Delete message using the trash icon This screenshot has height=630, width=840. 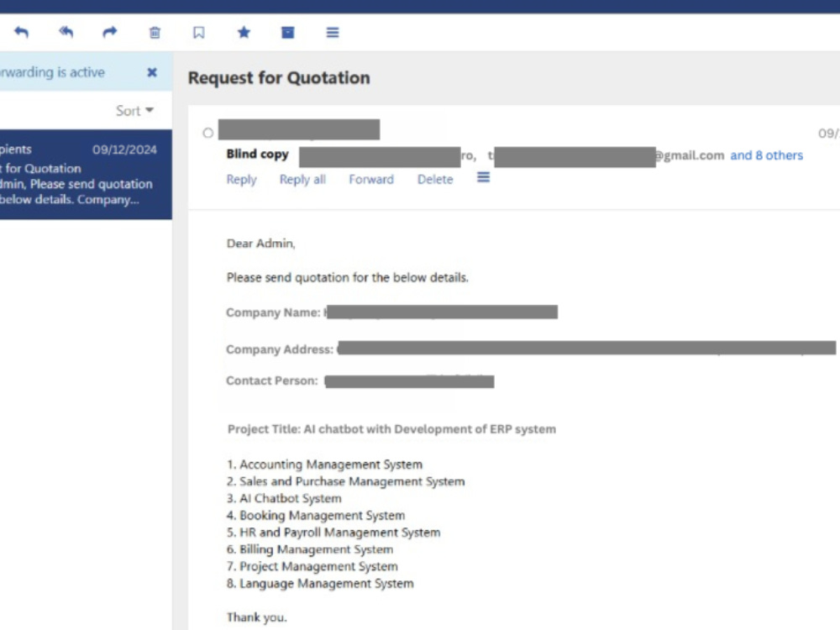click(x=155, y=33)
